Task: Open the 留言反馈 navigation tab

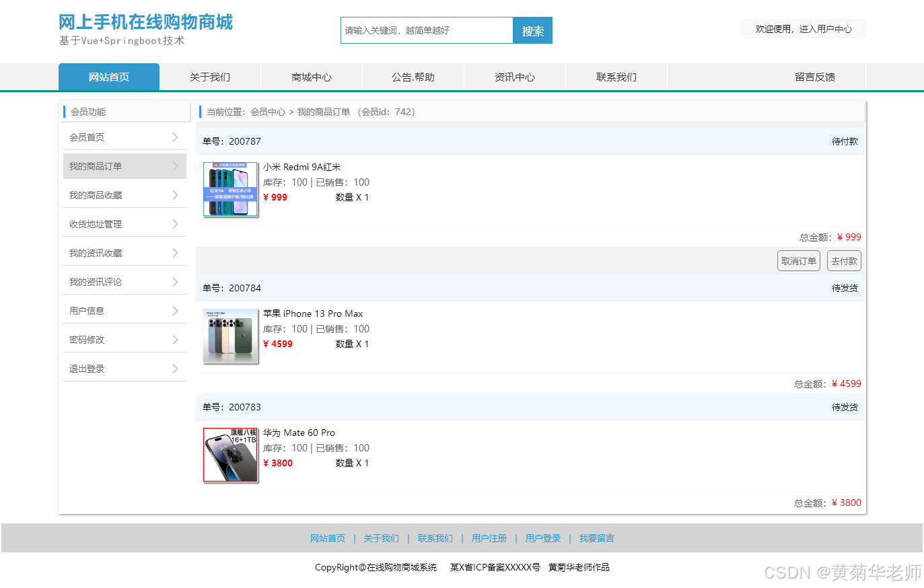Action: point(815,77)
